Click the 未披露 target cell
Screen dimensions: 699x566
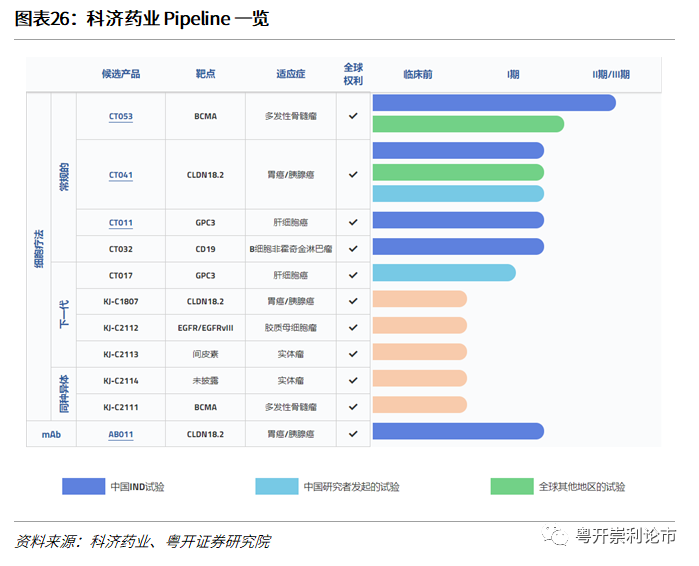click(x=206, y=381)
